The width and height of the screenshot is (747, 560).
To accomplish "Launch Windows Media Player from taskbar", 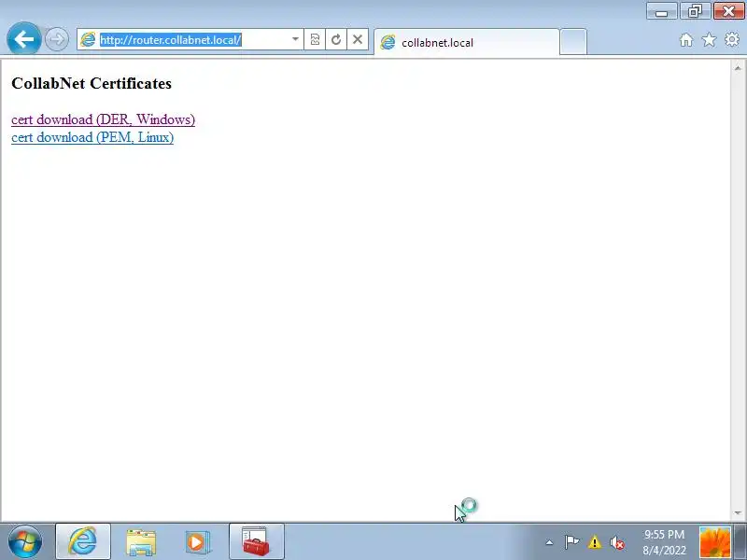I will 196,541.
